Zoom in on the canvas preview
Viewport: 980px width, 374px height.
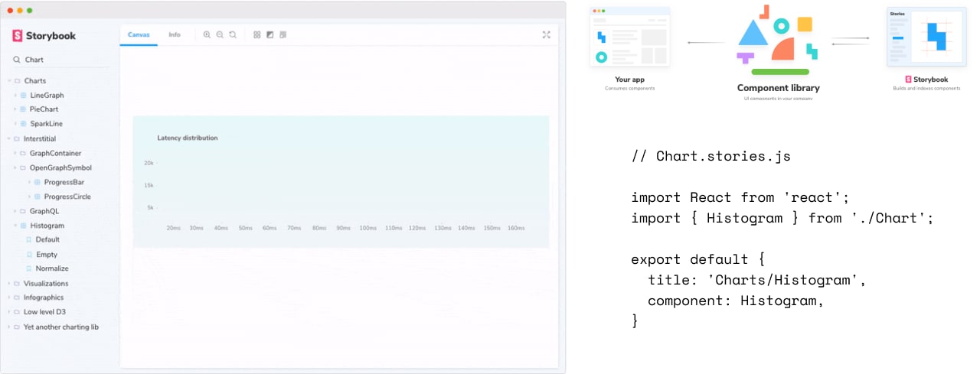(207, 34)
